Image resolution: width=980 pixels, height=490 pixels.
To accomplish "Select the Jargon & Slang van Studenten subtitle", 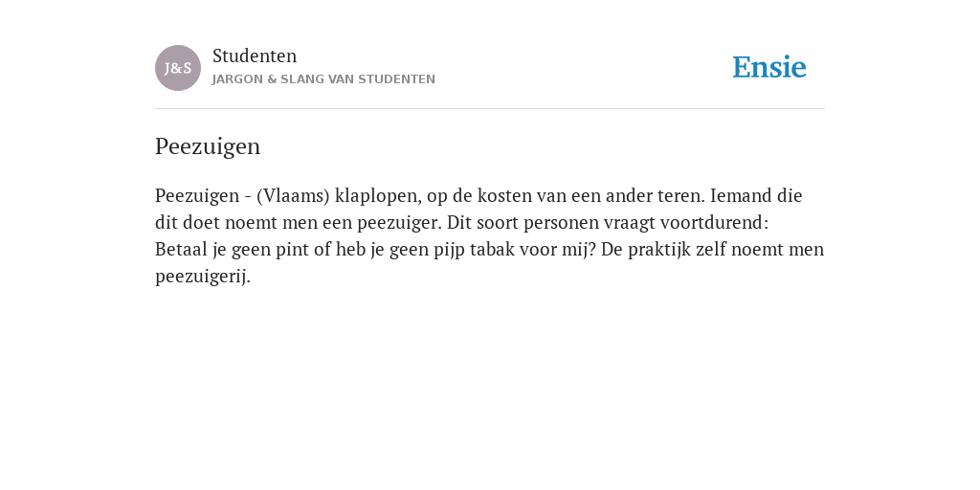I will (x=323, y=79).
